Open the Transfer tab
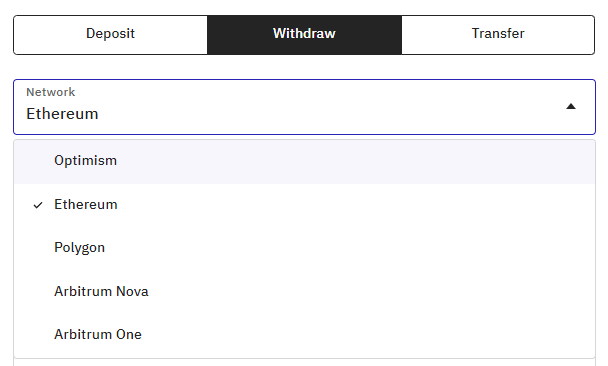 point(498,35)
